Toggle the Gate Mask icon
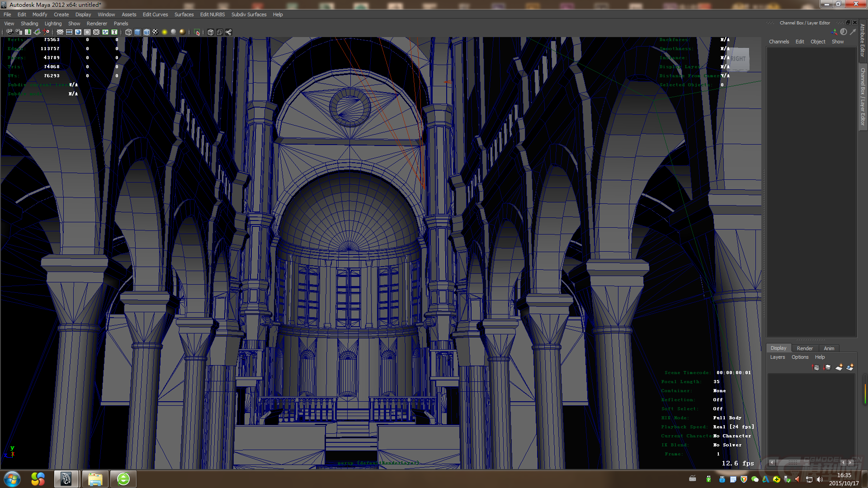868x488 pixels. (87, 32)
